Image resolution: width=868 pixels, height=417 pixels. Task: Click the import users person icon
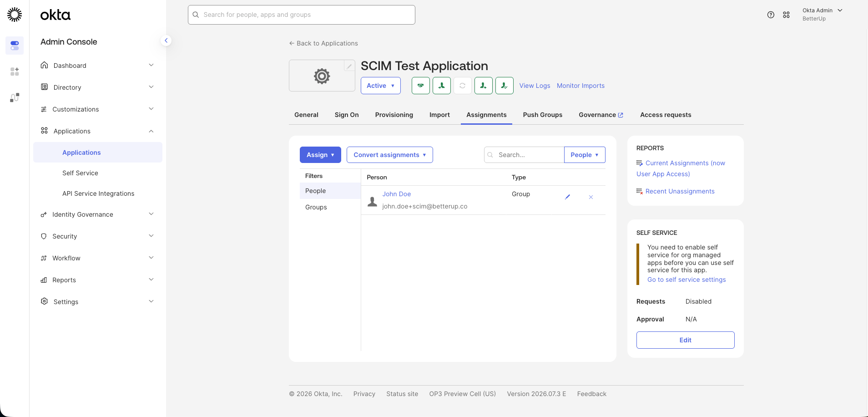(x=442, y=86)
